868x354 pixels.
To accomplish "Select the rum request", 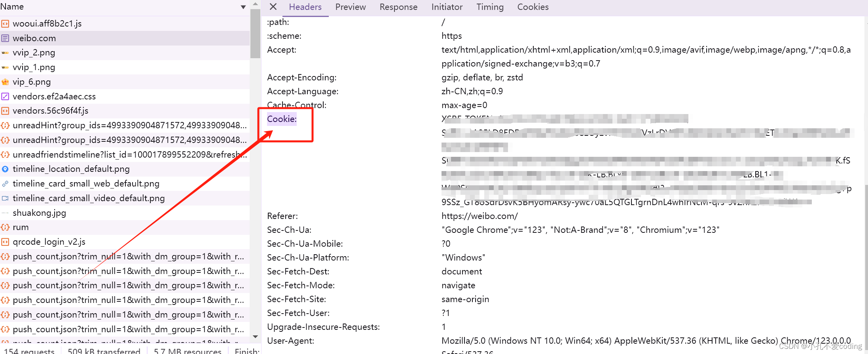I will (125, 227).
